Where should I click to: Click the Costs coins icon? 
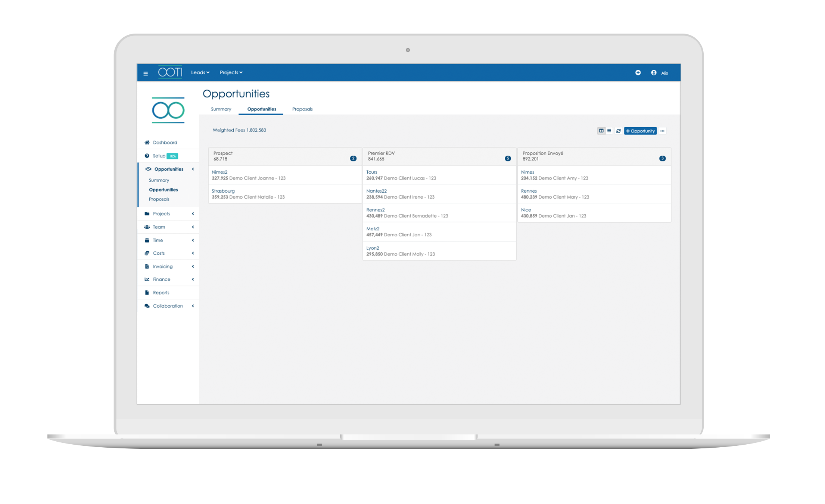coord(147,253)
